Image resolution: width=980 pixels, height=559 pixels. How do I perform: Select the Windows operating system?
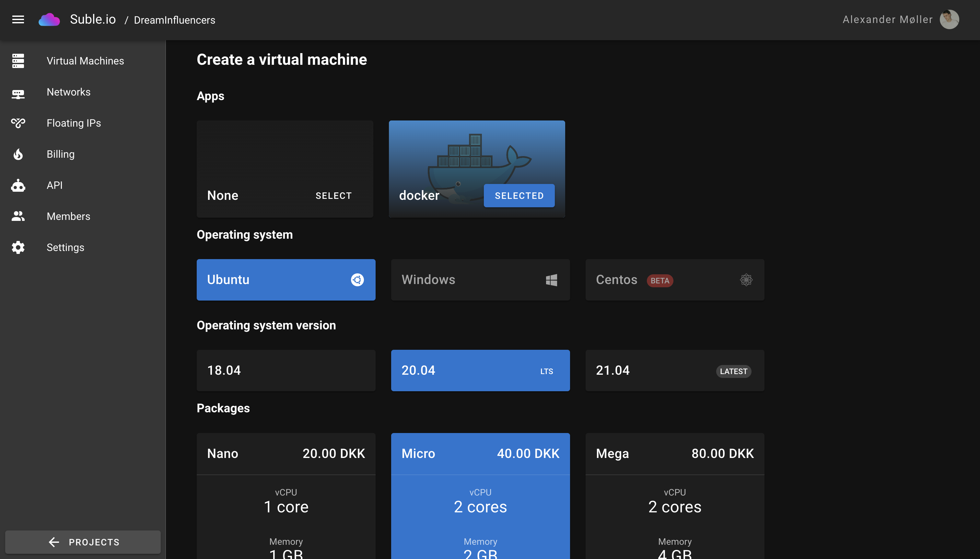pos(480,280)
